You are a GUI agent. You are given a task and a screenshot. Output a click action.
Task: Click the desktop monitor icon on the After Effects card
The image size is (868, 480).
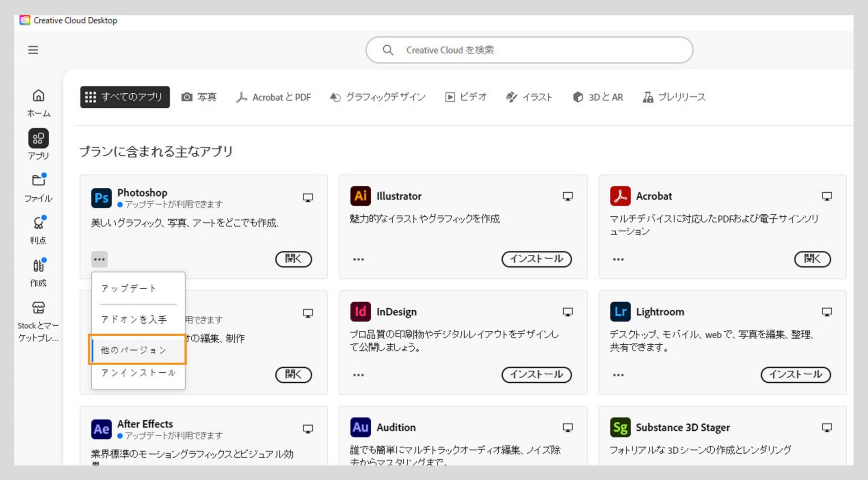point(308,429)
